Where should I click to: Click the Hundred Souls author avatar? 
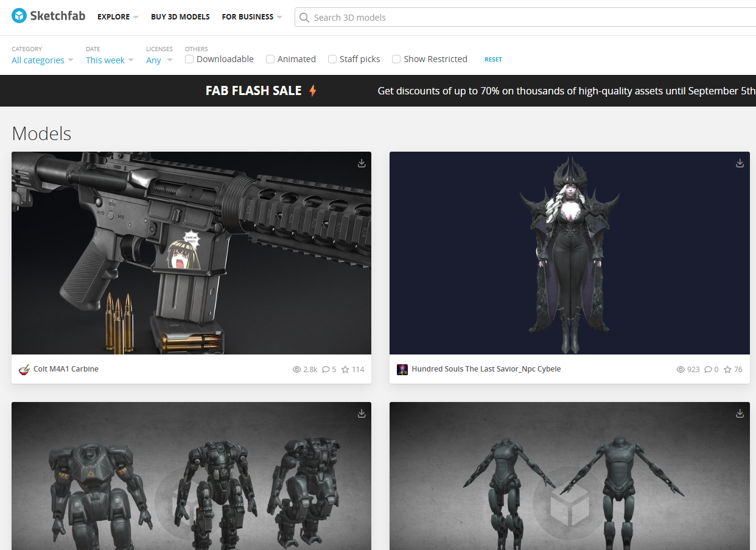402,369
